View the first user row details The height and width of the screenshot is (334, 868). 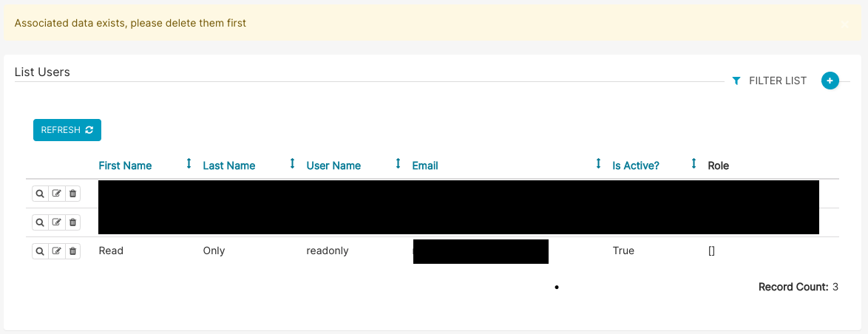(x=40, y=194)
